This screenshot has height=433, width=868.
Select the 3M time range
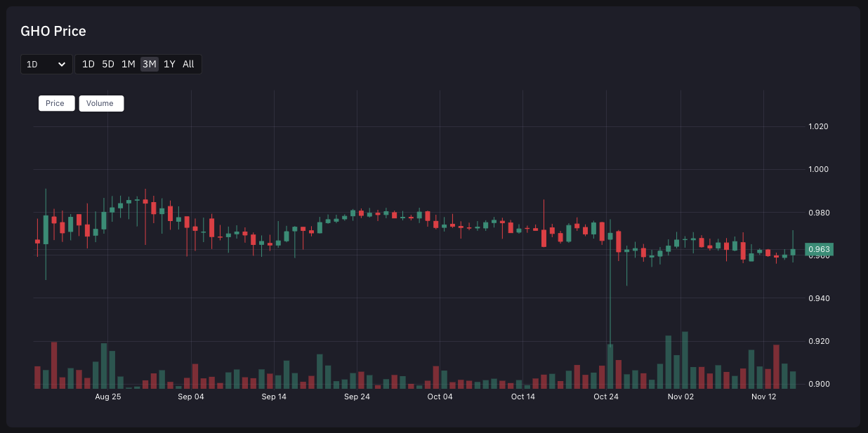tap(149, 65)
